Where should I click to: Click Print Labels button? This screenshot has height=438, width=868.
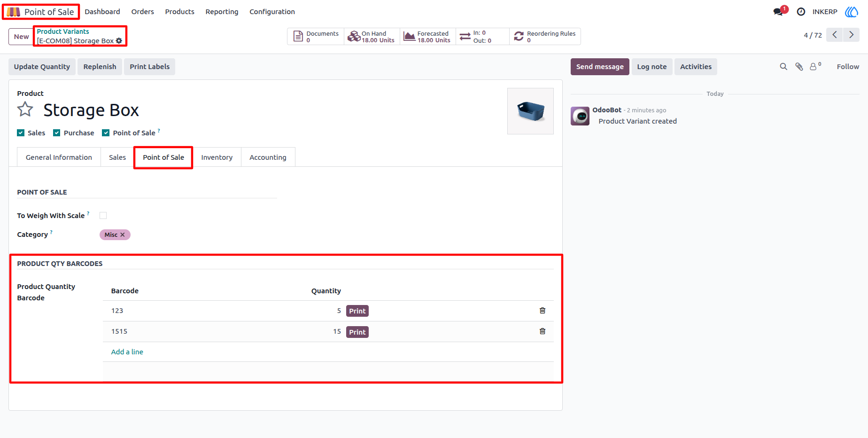coord(150,67)
